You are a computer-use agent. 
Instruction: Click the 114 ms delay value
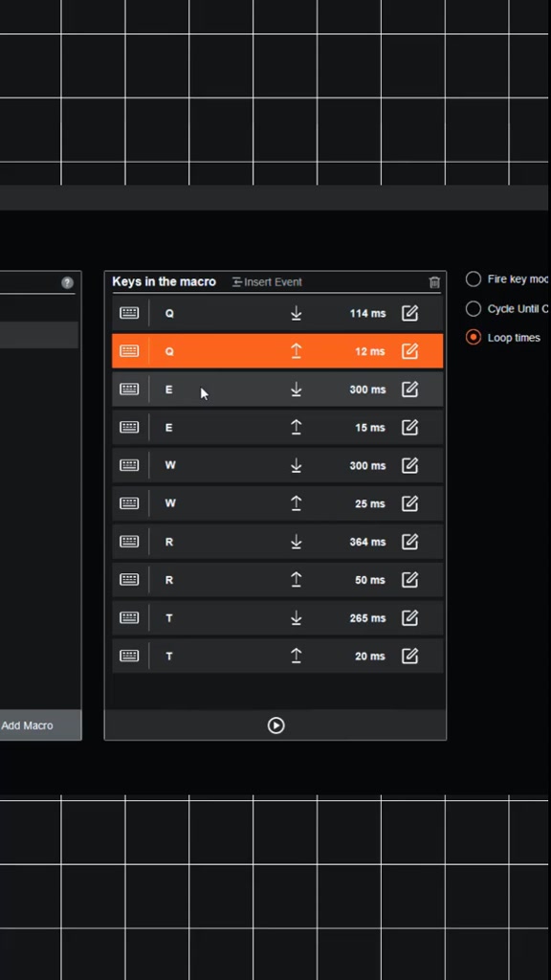tap(367, 313)
